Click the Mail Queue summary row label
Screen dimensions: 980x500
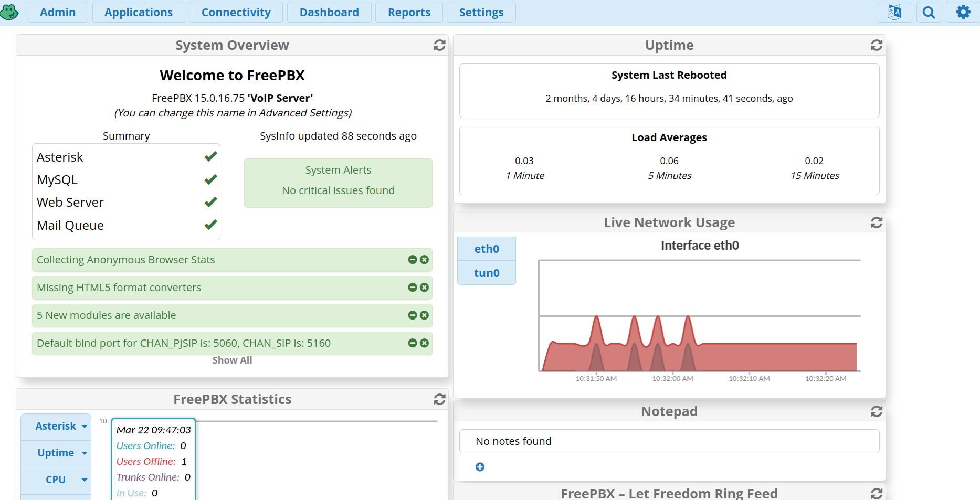(70, 226)
